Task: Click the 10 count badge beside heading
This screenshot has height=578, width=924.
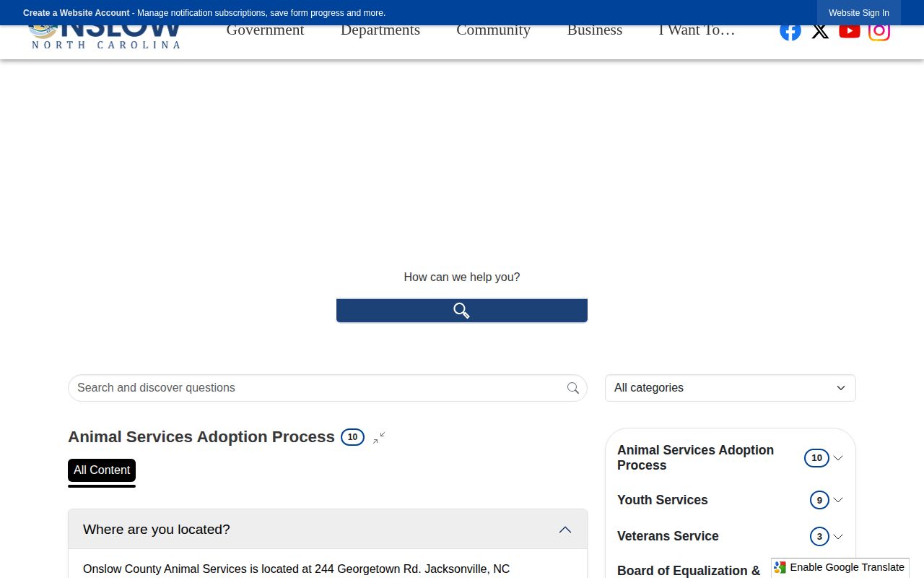Action: coord(352,437)
